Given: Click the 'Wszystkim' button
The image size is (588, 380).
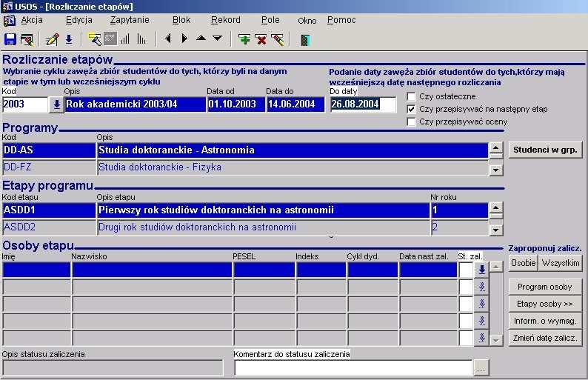Looking at the screenshot, I should point(561,263).
